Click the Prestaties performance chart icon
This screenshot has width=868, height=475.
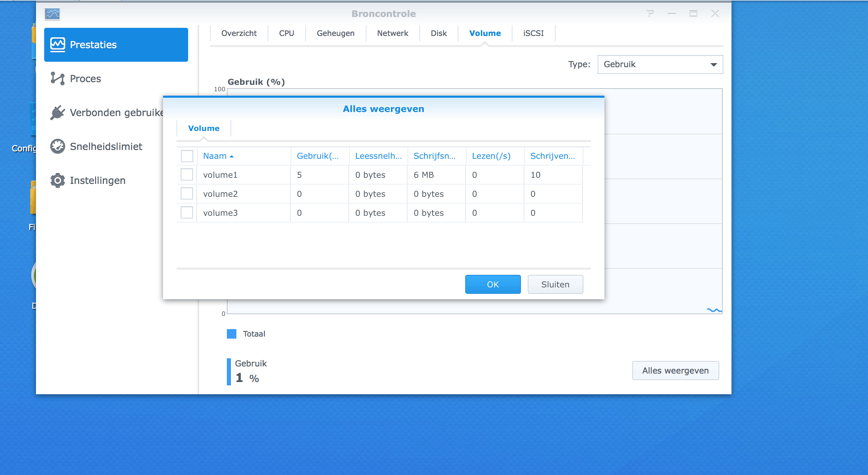point(57,44)
